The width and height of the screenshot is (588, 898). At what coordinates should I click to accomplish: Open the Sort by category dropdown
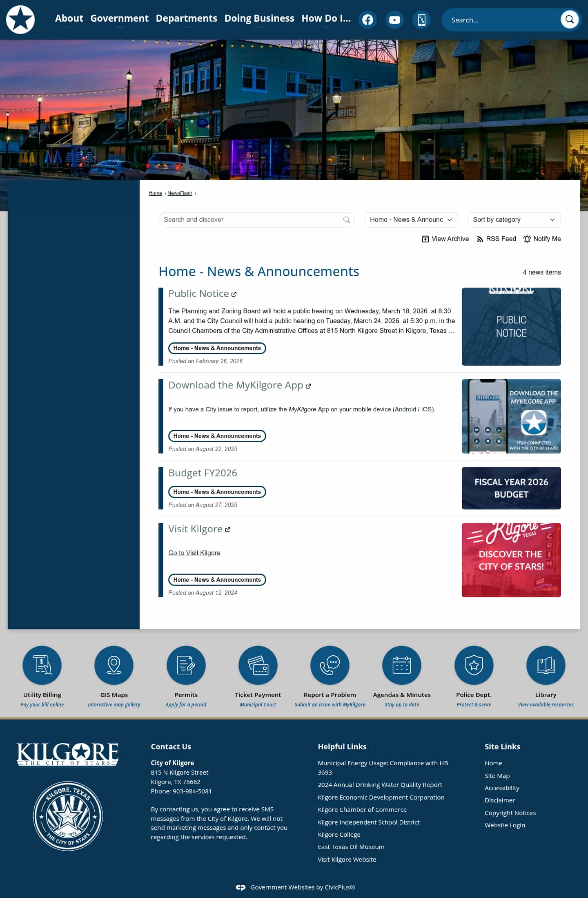[x=514, y=220]
